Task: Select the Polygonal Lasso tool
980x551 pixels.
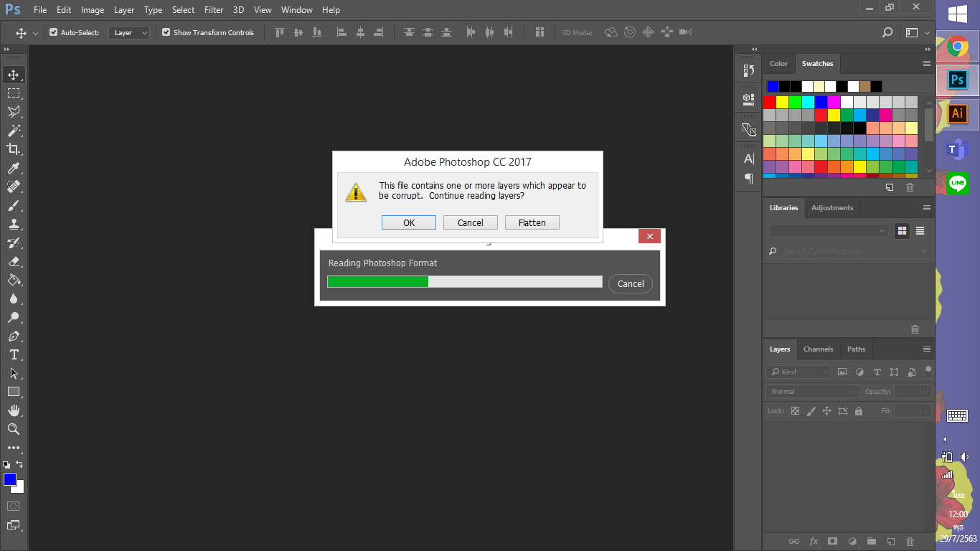Action: 14,112
